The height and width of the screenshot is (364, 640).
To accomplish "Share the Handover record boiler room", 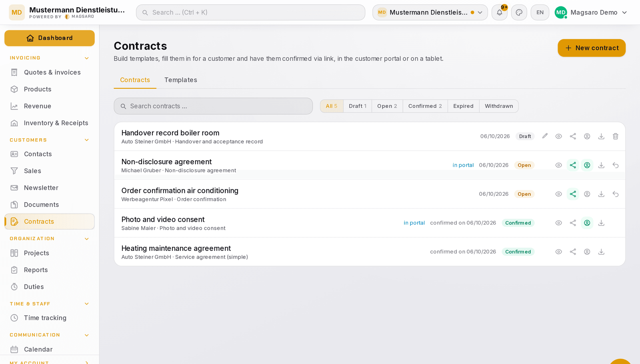I will point(573,136).
